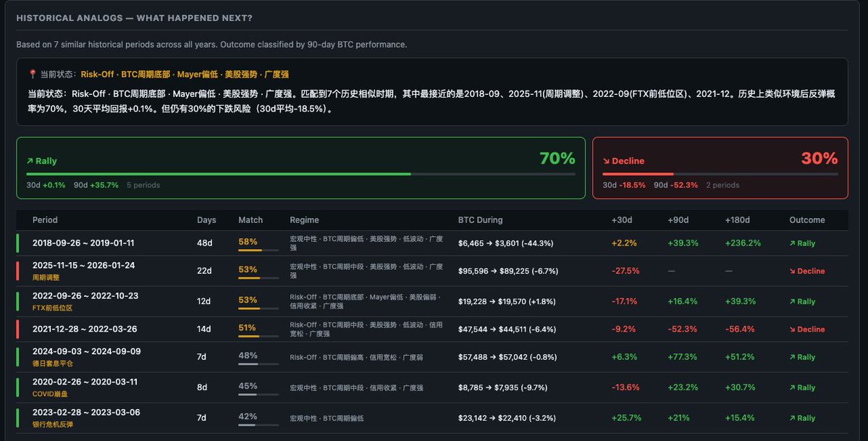Click the 58% match bar in the first row
Screen dimensions: 868x441
click(259, 250)
